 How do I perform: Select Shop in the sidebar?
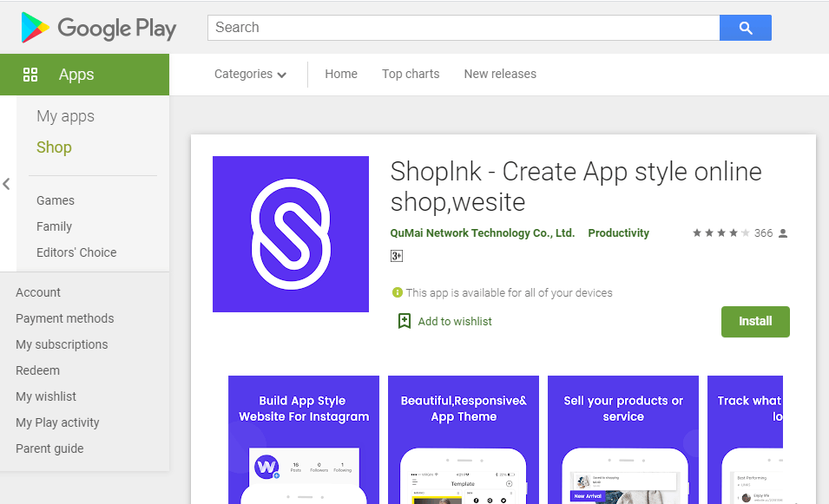[54, 147]
